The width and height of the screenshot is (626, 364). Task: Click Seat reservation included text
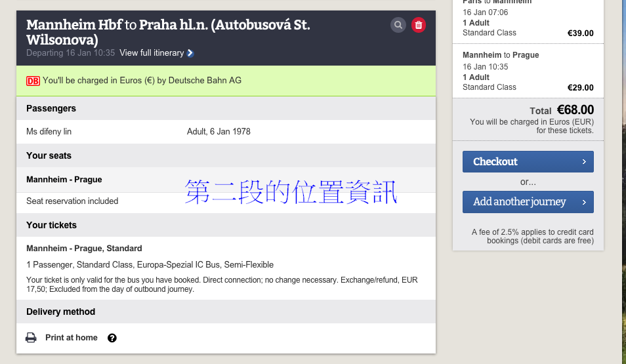72,201
